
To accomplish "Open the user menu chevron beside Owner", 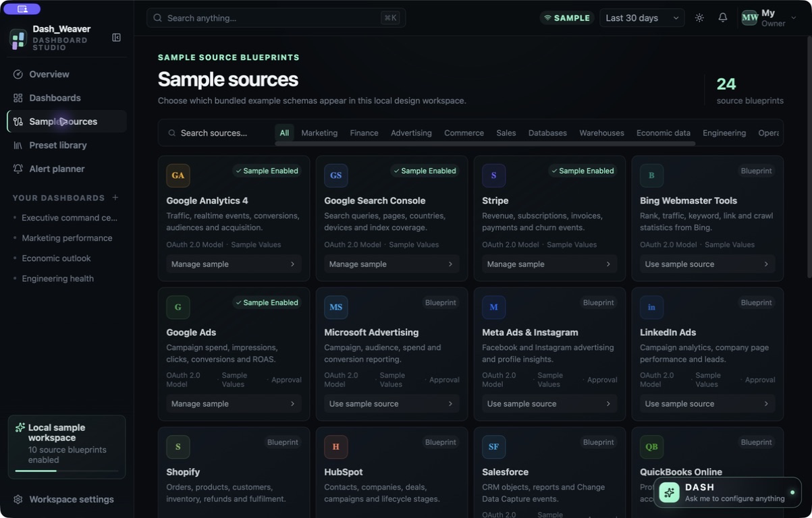I will tap(793, 18).
